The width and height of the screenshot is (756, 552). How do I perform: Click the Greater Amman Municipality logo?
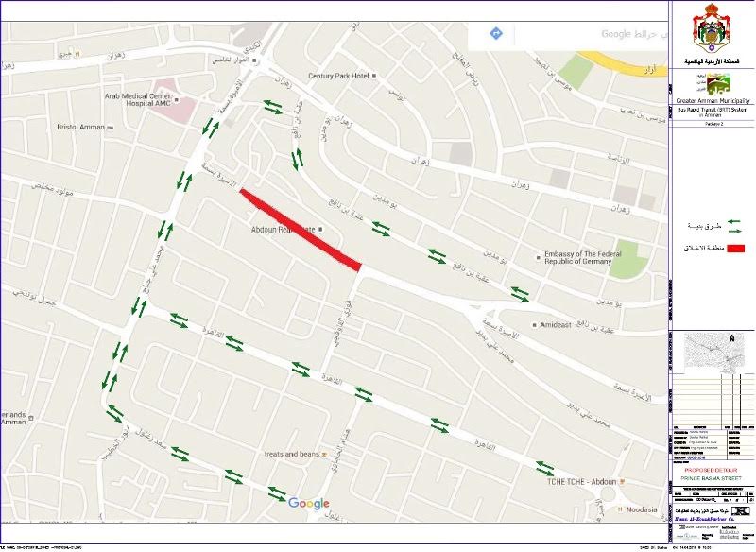(713, 84)
